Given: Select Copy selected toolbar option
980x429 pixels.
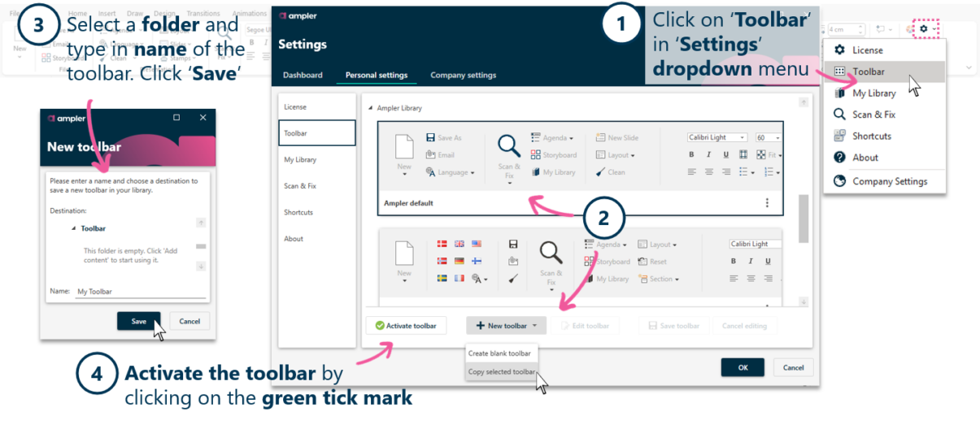Looking at the screenshot, I should tap(502, 372).
